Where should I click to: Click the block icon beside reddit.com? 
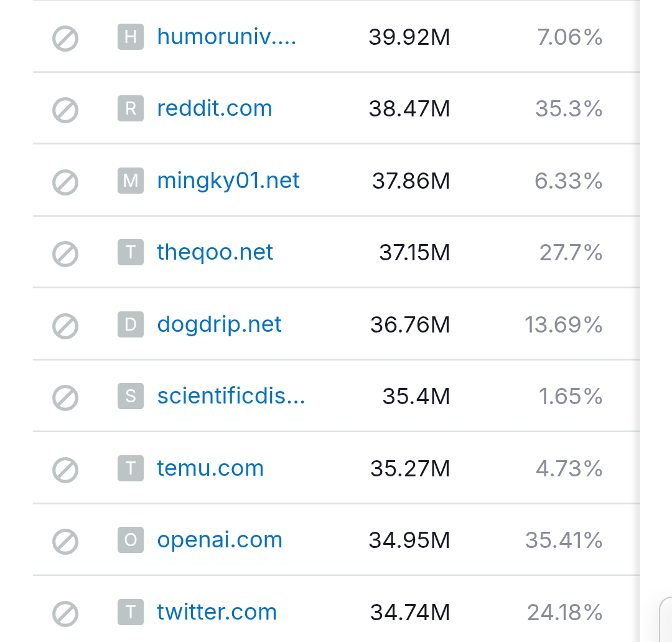(65, 110)
